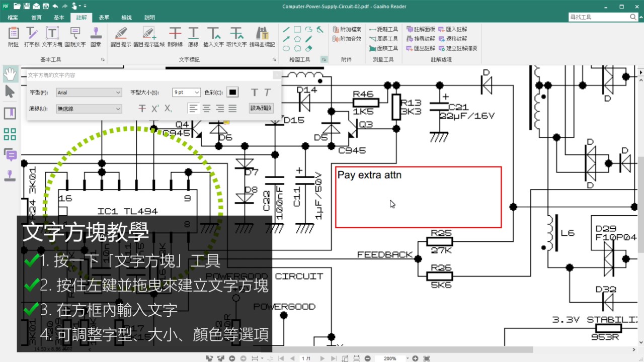Open the comments panel in sidebar

point(10,154)
